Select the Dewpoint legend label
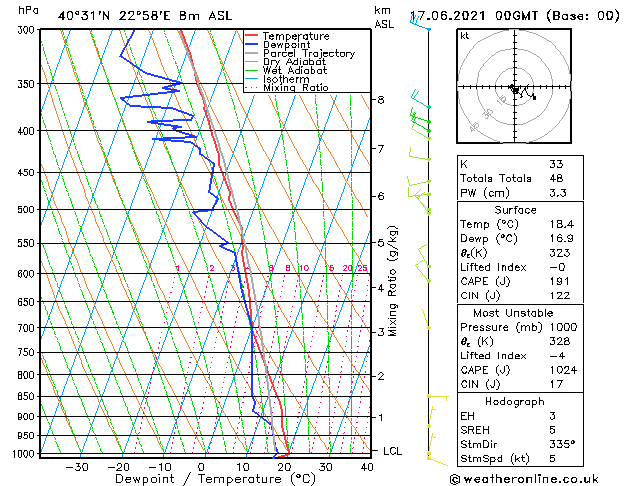This screenshot has width=629, height=486. click(290, 45)
